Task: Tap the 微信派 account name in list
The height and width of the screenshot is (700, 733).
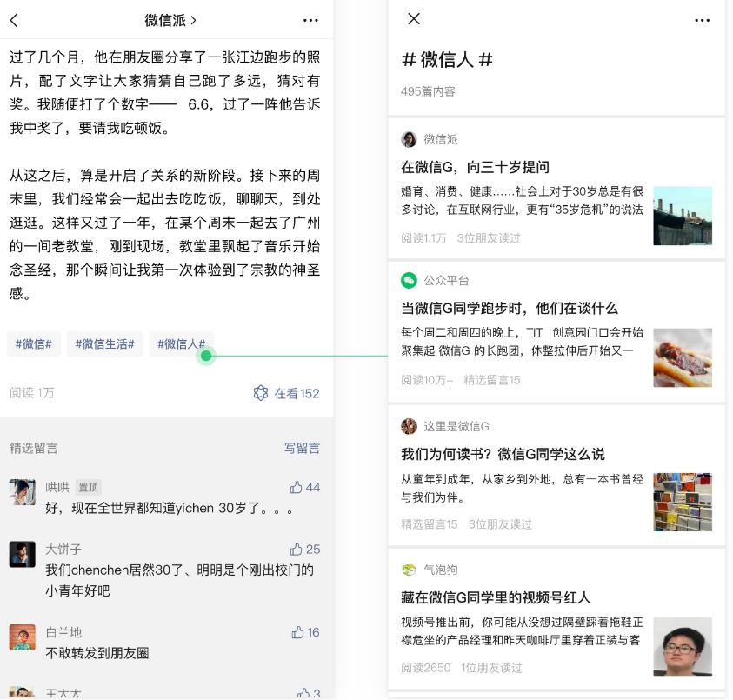Action: pyautogui.click(x=440, y=139)
